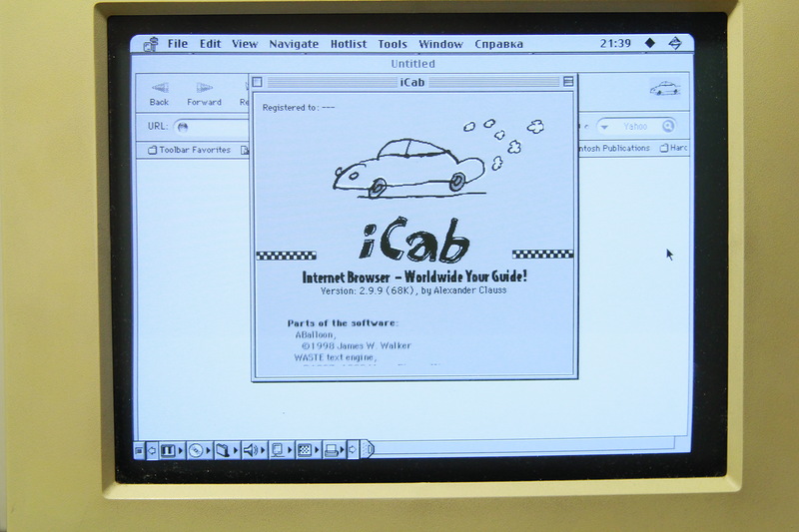Open the Window menu

click(440, 44)
